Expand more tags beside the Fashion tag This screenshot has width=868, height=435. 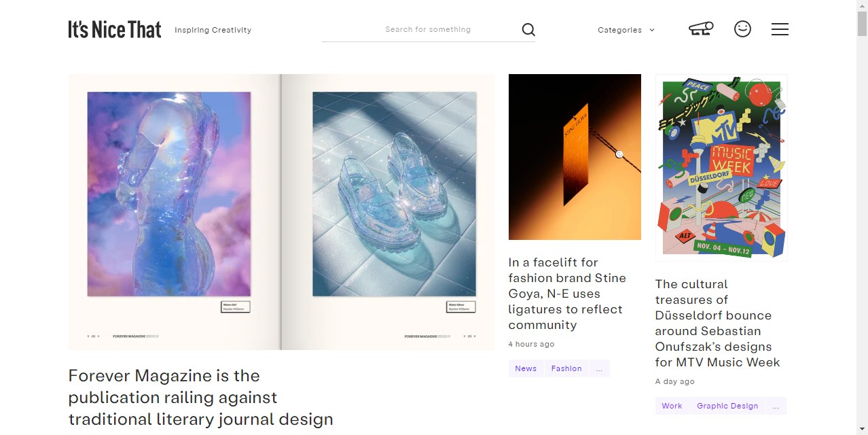599,368
